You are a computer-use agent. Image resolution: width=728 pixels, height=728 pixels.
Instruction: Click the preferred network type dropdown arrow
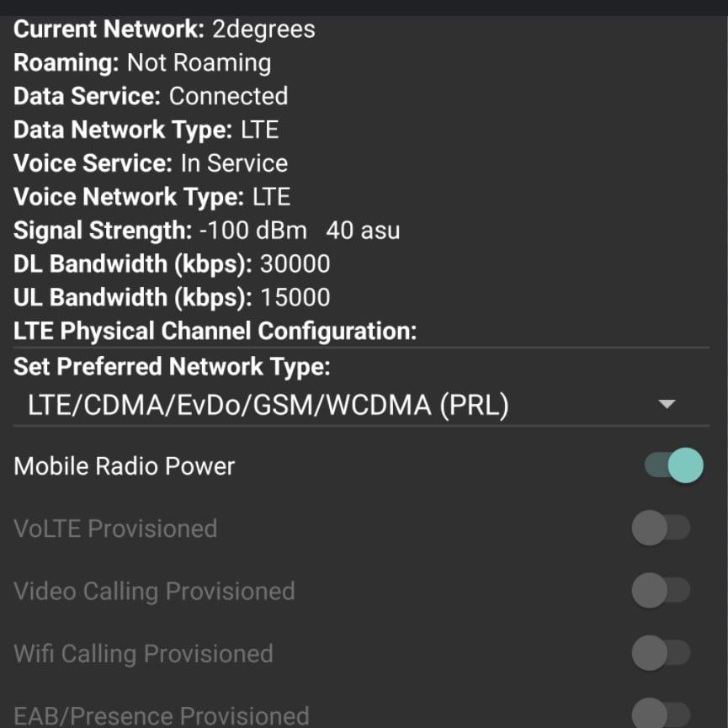[x=667, y=405]
